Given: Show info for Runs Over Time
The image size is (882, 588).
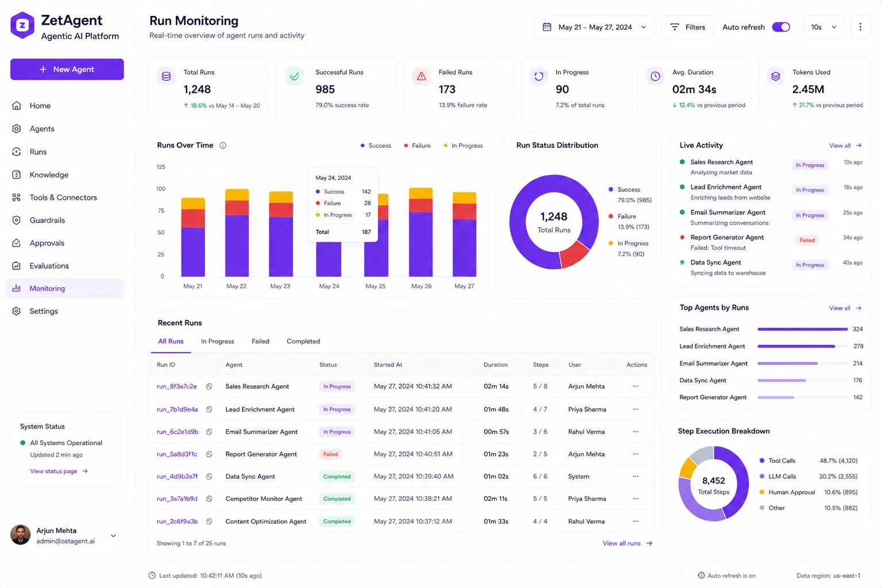Looking at the screenshot, I should click(223, 145).
